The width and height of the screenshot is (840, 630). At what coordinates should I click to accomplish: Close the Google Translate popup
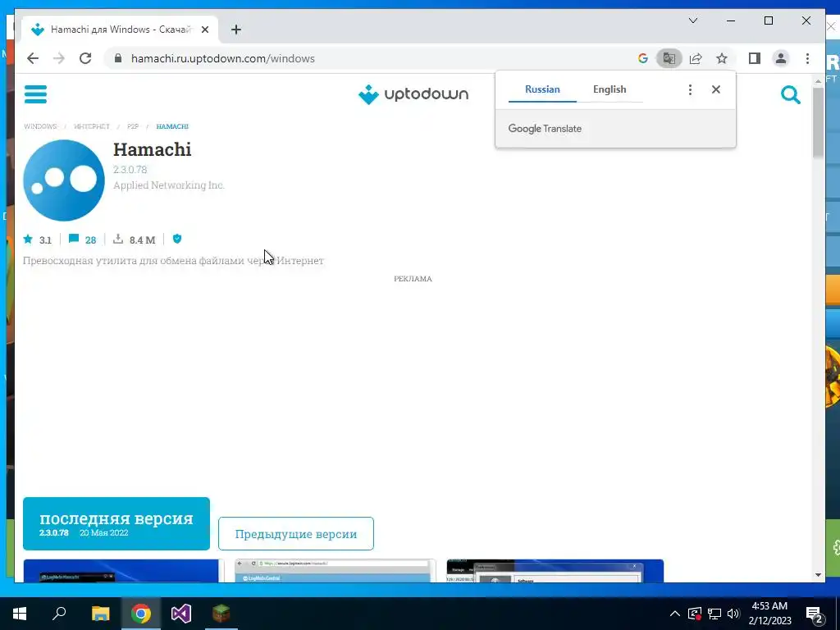[x=715, y=89]
